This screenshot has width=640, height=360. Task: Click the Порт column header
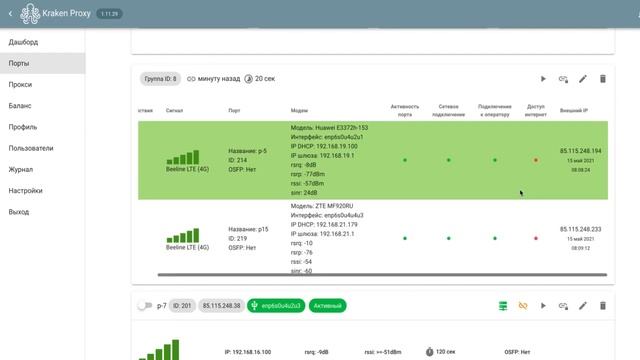(x=234, y=111)
